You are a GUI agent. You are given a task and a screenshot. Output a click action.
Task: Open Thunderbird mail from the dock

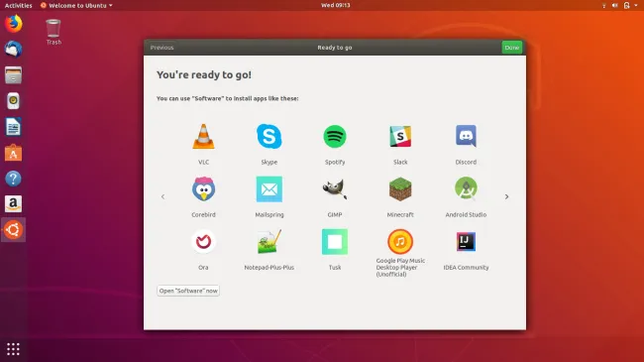[13, 50]
